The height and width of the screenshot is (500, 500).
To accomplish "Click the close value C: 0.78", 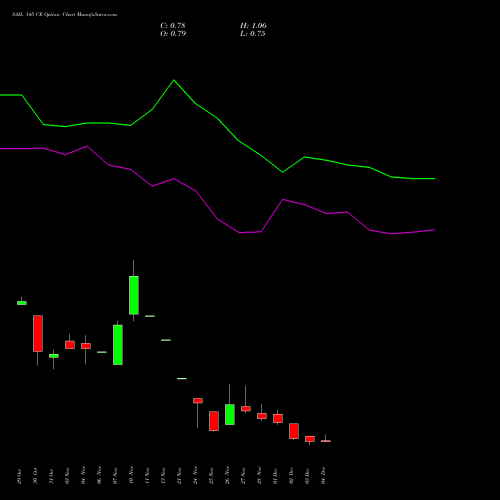I will tap(173, 26).
